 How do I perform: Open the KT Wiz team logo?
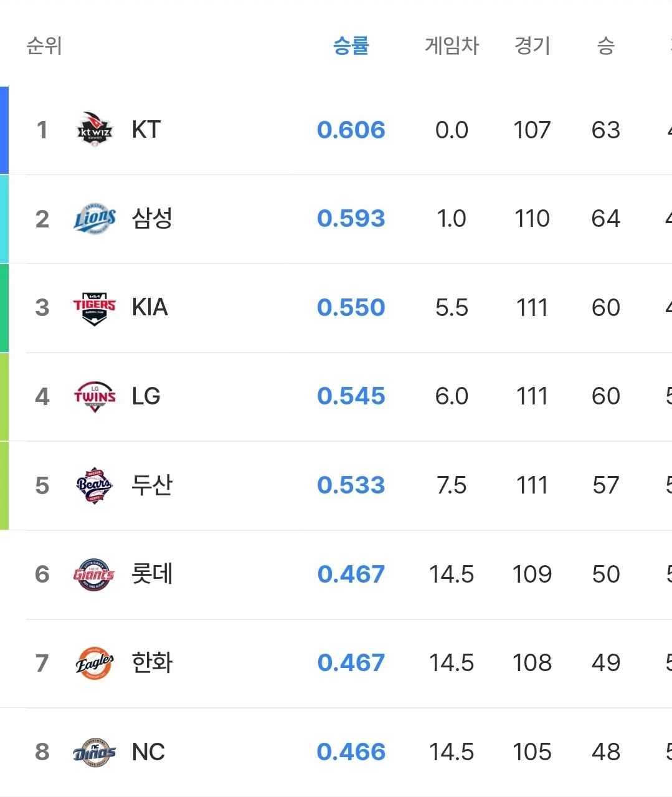pos(95,130)
